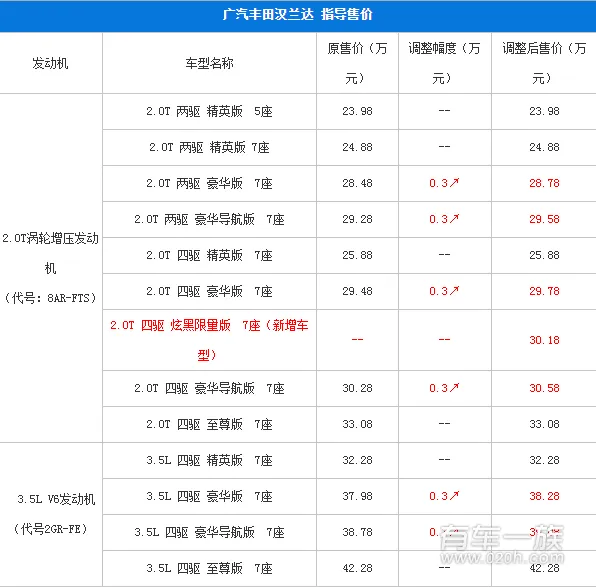
Task: Click original price 25.88 in 原售价 column
Action: (357, 255)
